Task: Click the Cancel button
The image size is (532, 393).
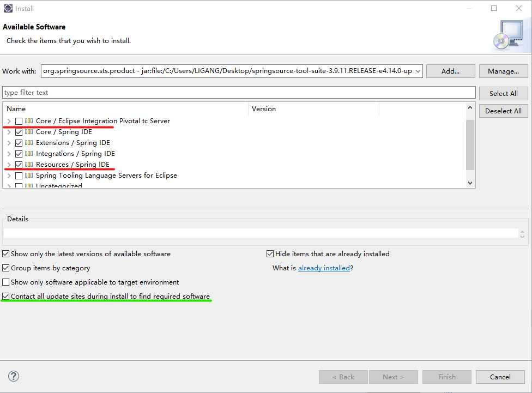Action: [500, 377]
